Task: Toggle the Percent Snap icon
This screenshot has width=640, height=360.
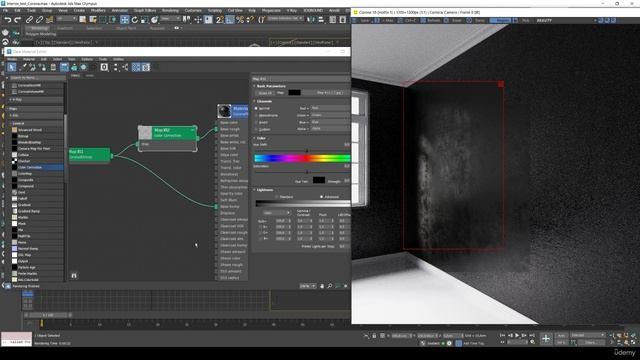Action: pos(240,20)
